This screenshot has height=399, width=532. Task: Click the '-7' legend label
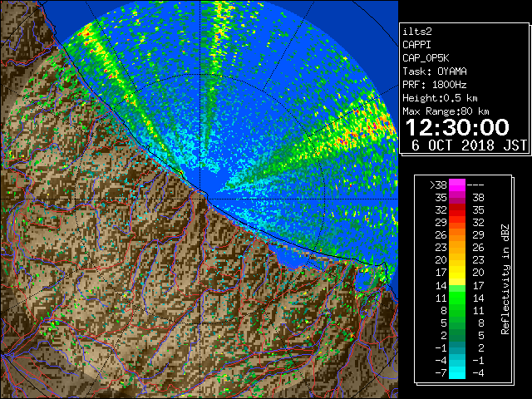pyautogui.click(x=441, y=372)
